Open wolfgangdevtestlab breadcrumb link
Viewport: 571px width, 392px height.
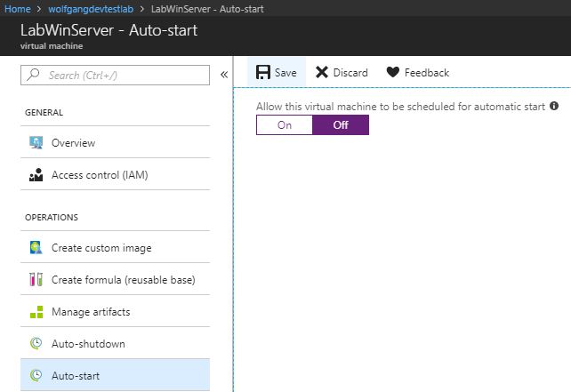tap(91, 9)
